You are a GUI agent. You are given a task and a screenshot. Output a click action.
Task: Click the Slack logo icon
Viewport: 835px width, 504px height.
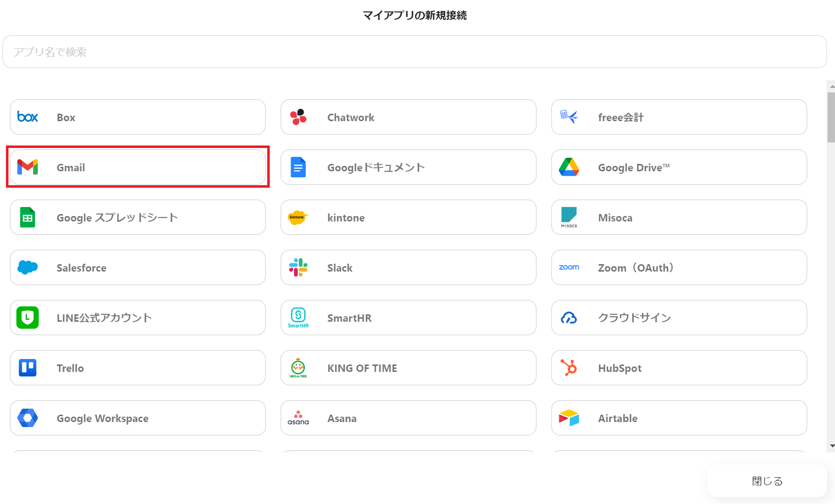298,267
